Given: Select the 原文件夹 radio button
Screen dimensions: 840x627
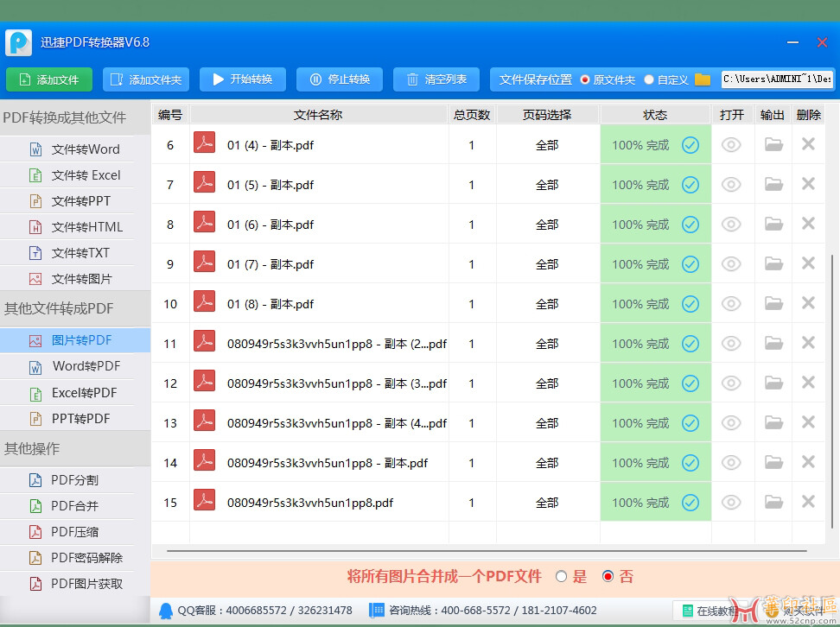Looking at the screenshot, I should click(585, 79).
